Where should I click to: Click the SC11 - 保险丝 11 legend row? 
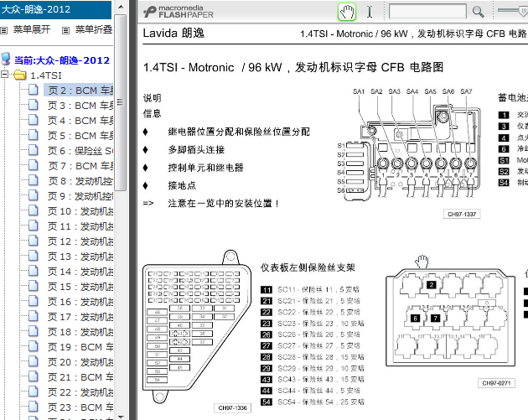[310, 290]
